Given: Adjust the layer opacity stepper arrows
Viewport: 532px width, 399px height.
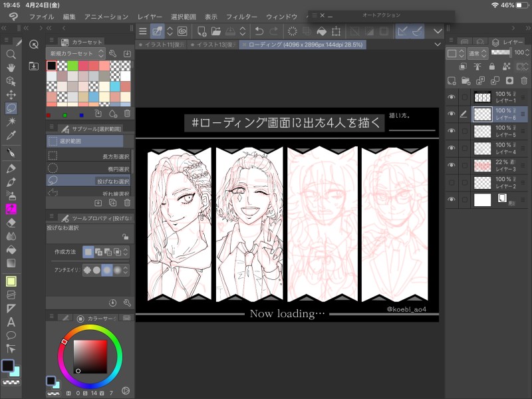Looking at the screenshot, I should click(x=527, y=53).
